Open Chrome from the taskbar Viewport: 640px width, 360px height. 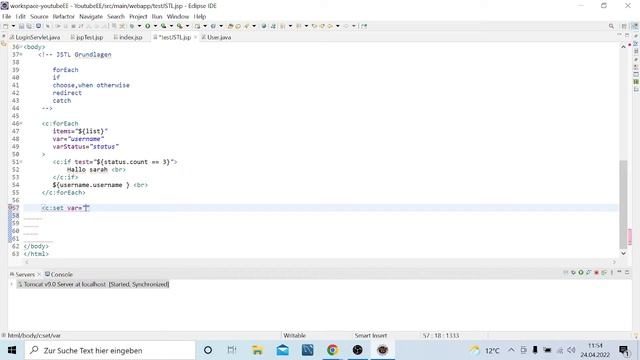pos(333,350)
